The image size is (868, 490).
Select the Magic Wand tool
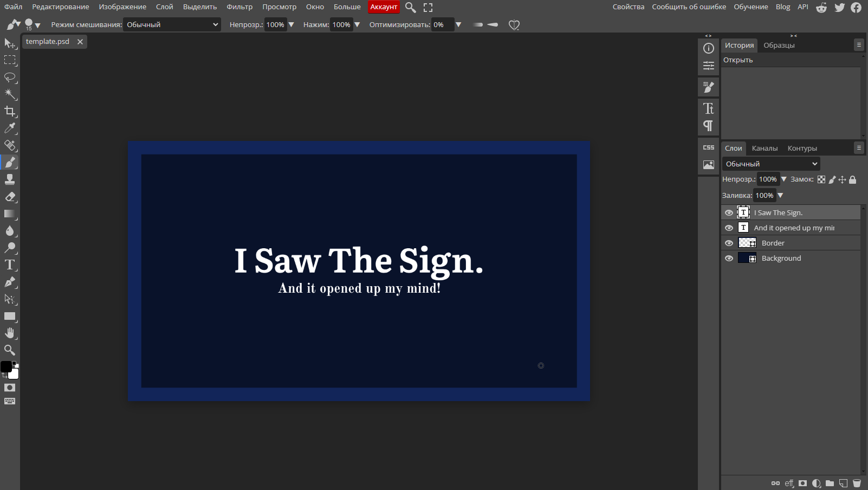coord(10,94)
